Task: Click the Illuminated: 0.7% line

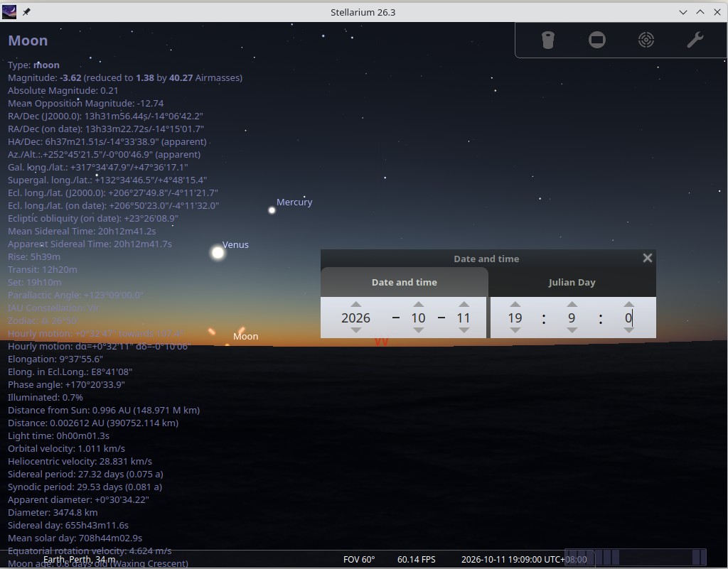Action: tap(45, 397)
